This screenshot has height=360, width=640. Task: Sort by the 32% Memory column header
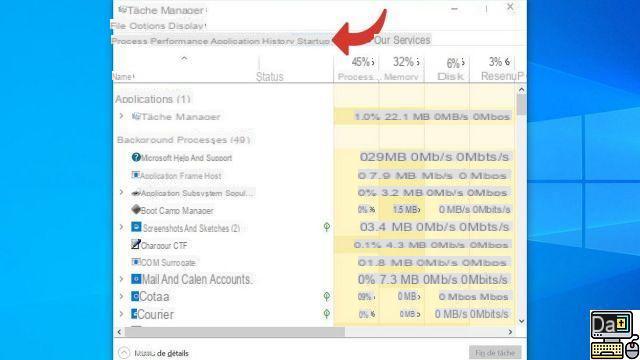(401, 69)
